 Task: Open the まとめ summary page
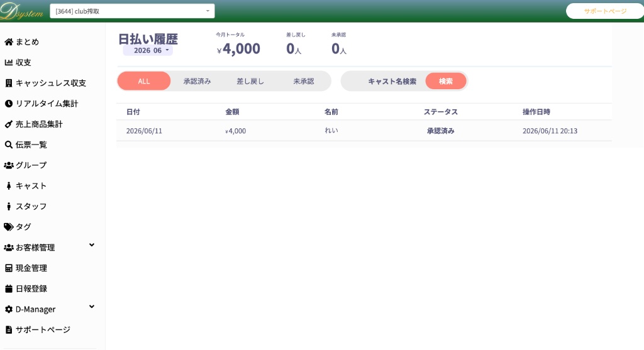(27, 42)
